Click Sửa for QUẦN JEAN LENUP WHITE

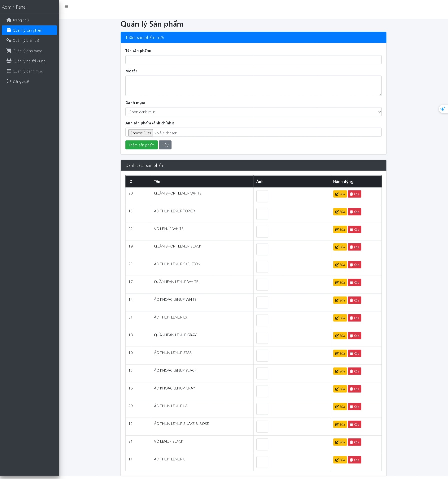[340, 283]
